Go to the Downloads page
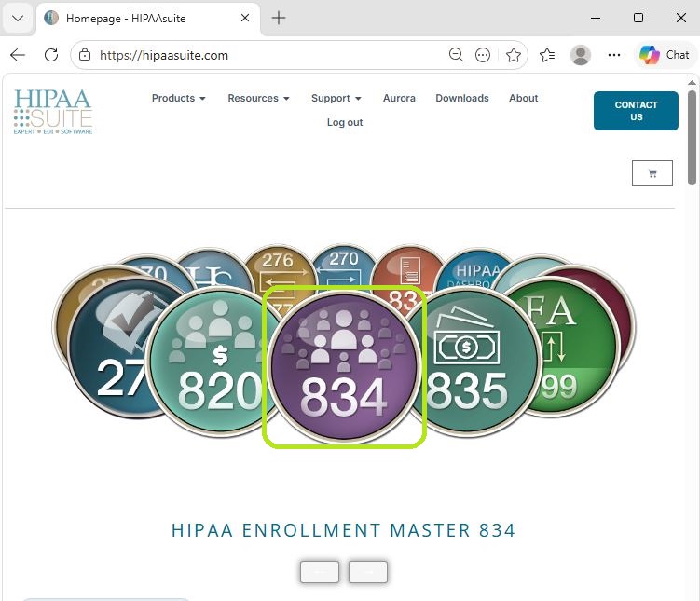This screenshot has height=601, width=700. [x=462, y=98]
